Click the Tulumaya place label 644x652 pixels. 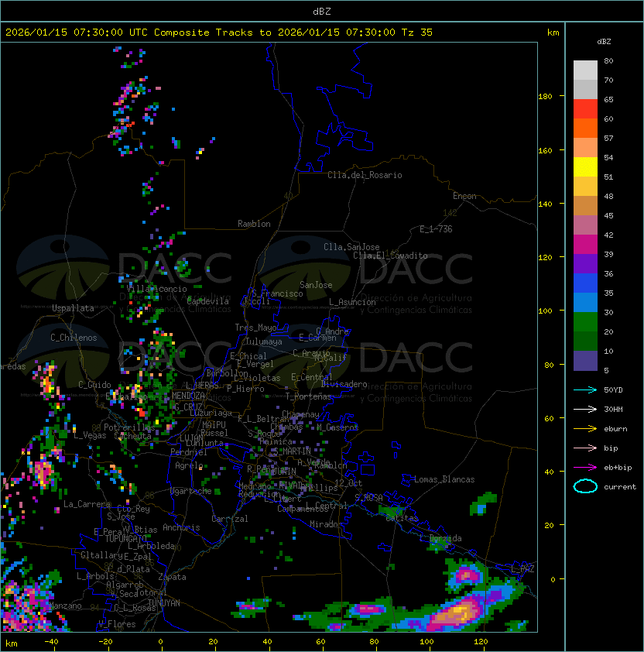pyautogui.click(x=264, y=341)
